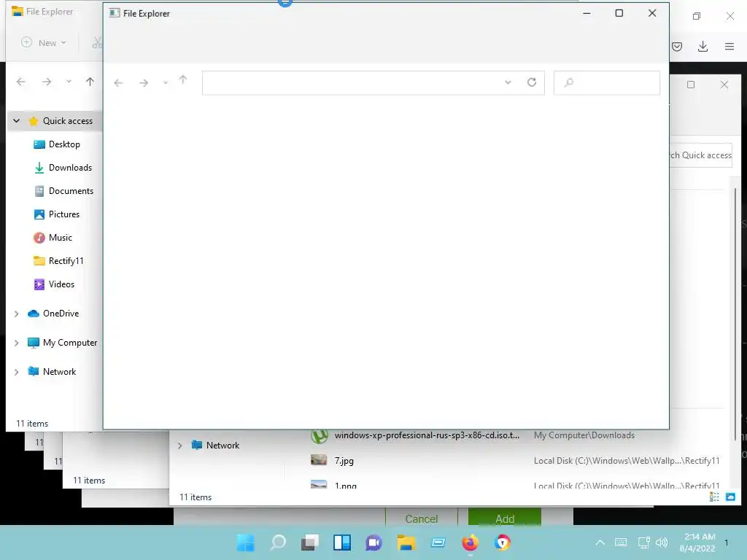Open Task View on taskbar
747x560 pixels.
point(309,542)
